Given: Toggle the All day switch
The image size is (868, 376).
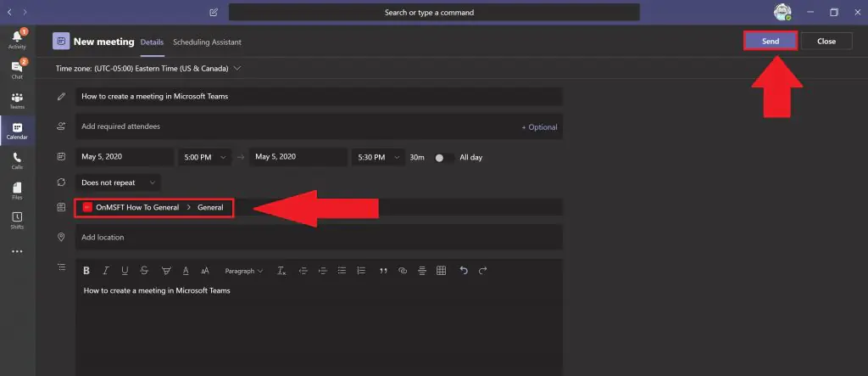Looking at the screenshot, I should pyautogui.click(x=442, y=157).
